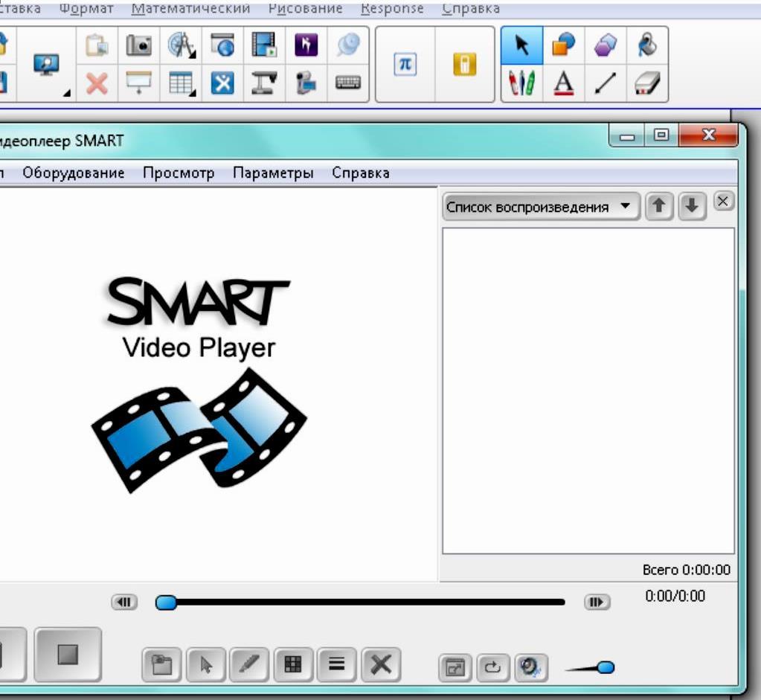Choose the Eraser tool
761x700 pixels.
click(647, 83)
